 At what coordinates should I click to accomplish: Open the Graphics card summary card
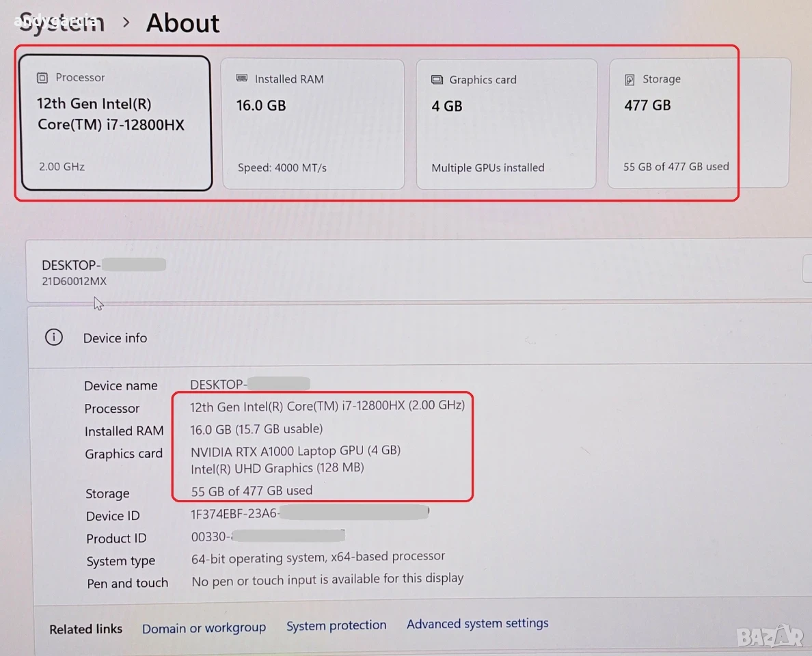[506, 124]
